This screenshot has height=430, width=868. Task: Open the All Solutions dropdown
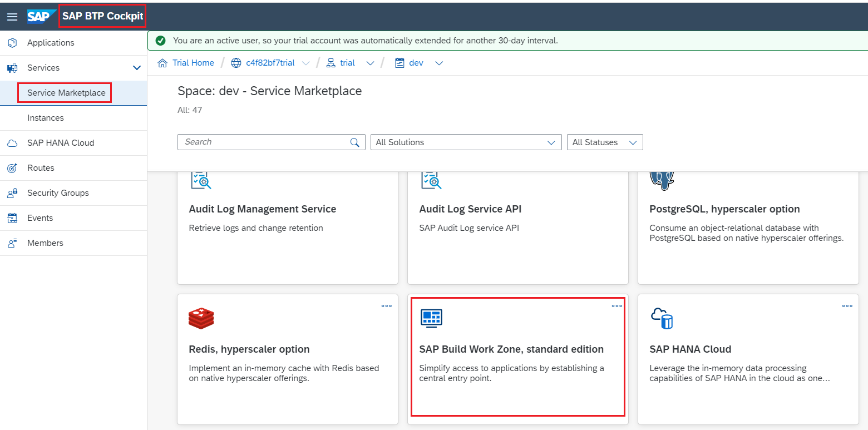click(466, 142)
